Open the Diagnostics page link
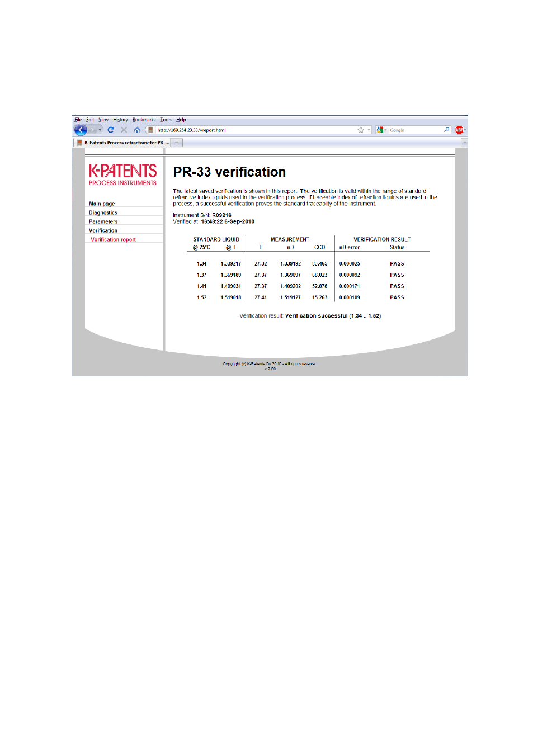Viewport: 533px width, 756px height. (x=103, y=212)
